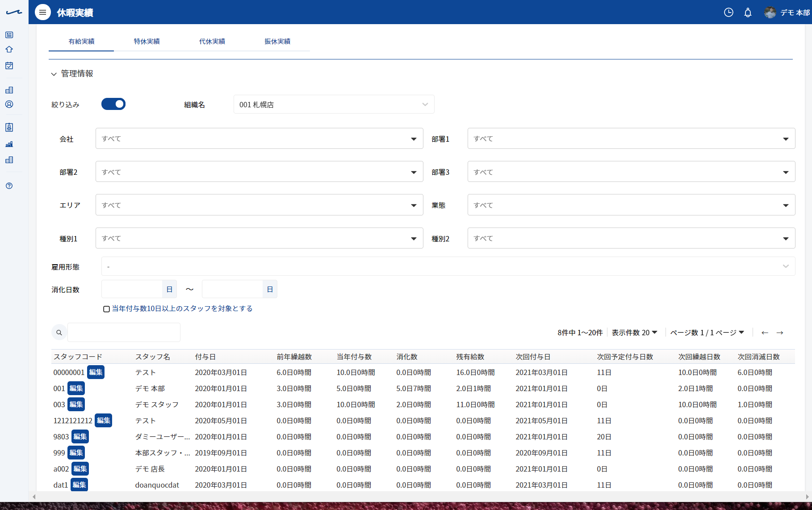
Task: Open the 部署2 dropdown
Action: [x=259, y=172]
